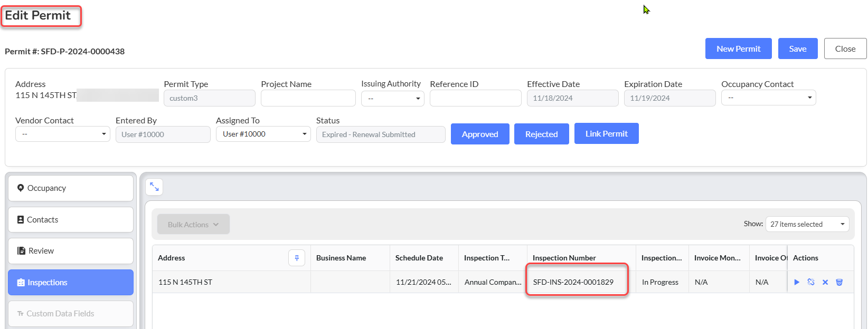
Task: Click the Permit Type field 'custom3'
Action: 210,98
